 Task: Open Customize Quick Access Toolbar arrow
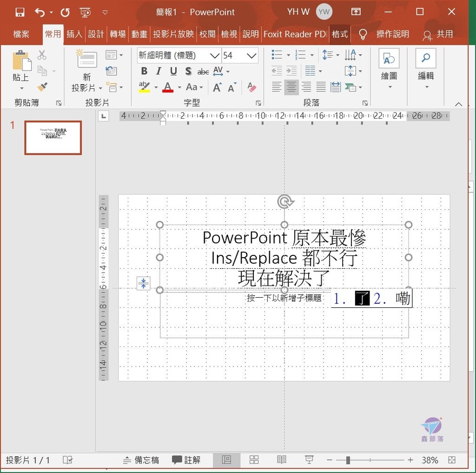tap(105, 13)
